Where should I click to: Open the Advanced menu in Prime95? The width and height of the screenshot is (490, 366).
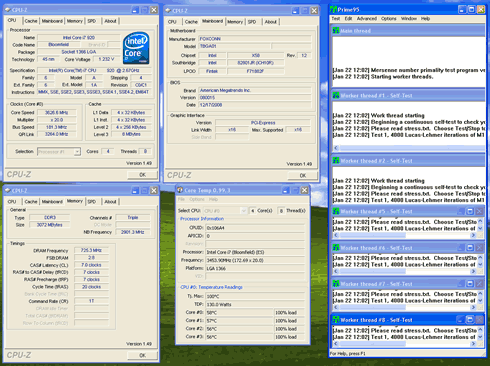click(367, 19)
